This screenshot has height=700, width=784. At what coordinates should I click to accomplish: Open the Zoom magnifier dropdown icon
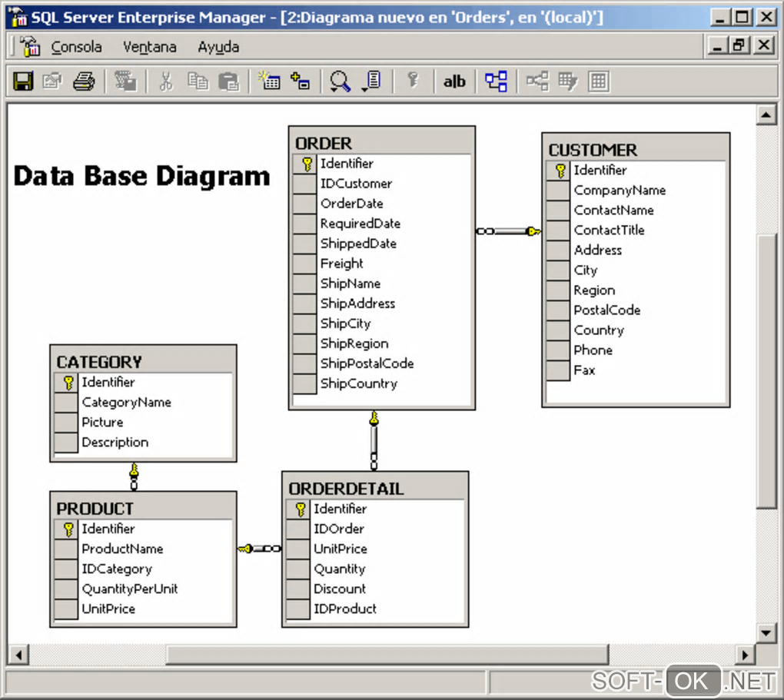click(x=340, y=81)
